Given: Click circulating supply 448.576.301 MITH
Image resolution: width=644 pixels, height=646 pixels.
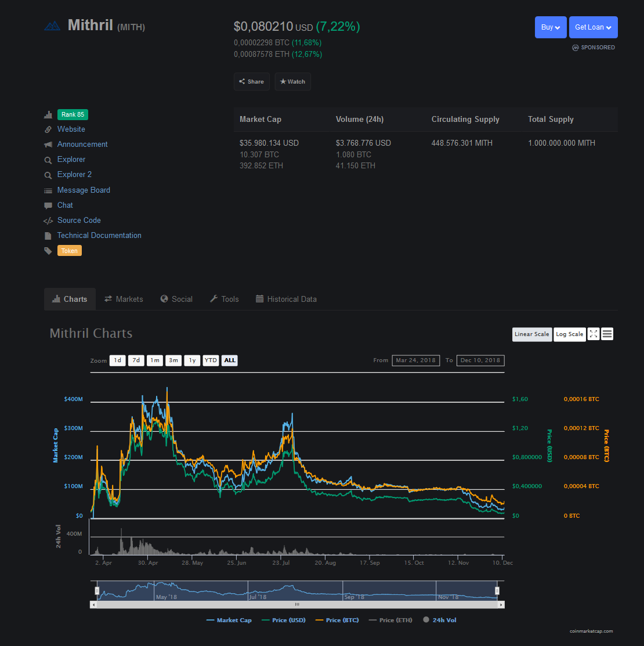Looking at the screenshot, I should 462,143.
